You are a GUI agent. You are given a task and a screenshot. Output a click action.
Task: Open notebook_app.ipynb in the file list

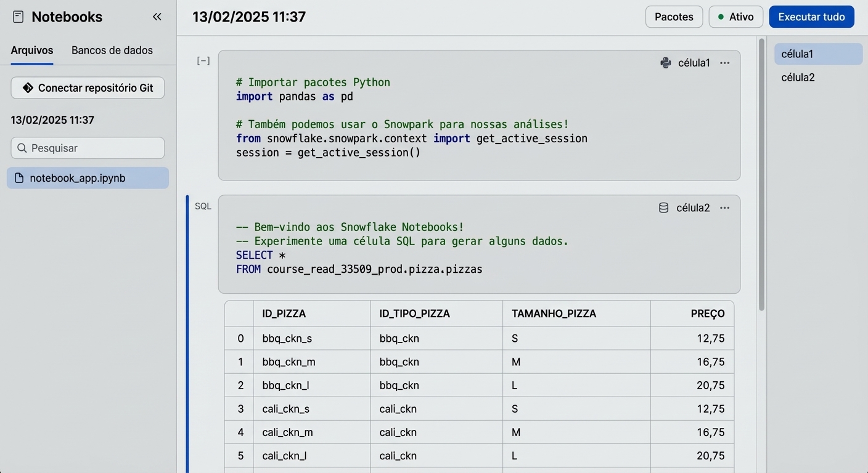(88, 178)
